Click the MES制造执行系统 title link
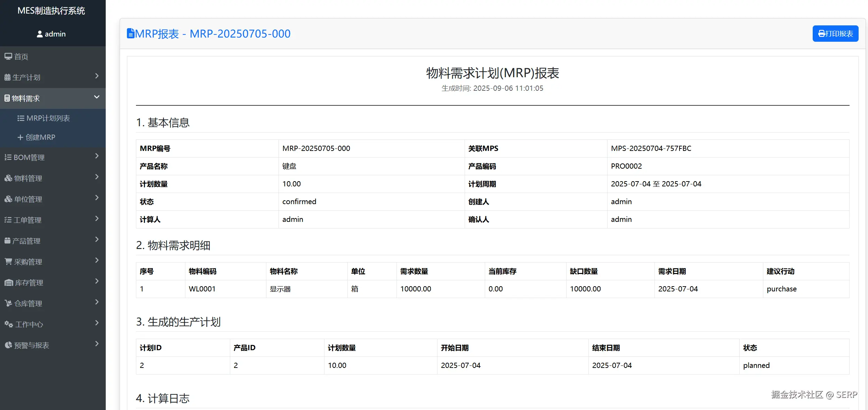Image resolution: width=868 pixels, height=410 pixels. tap(51, 11)
